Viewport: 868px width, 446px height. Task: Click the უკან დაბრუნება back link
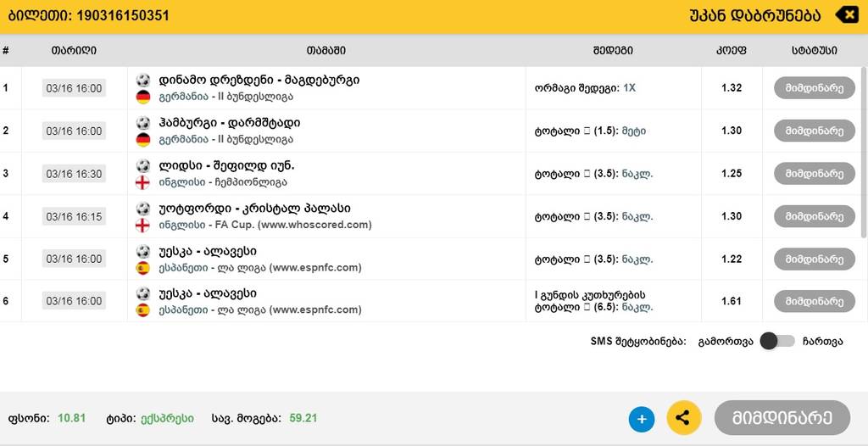tap(755, 15)
